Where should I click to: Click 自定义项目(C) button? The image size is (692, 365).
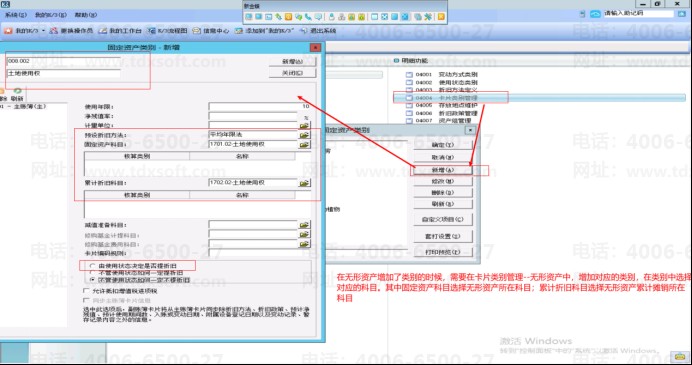443,219
